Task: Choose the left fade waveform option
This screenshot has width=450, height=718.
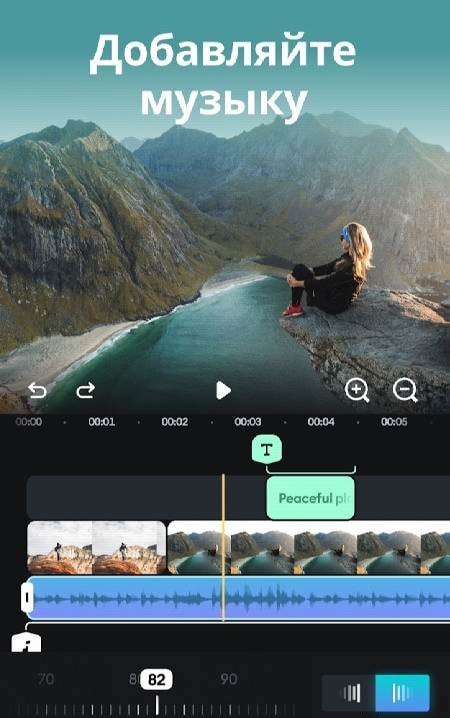Action: 349,693
